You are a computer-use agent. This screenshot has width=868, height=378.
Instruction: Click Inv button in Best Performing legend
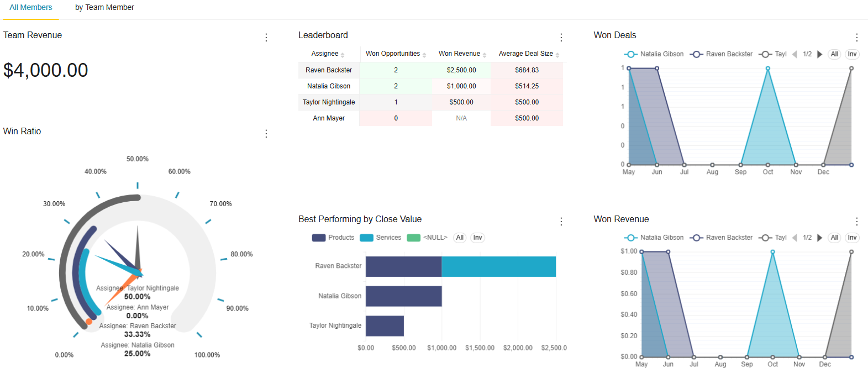477,238
